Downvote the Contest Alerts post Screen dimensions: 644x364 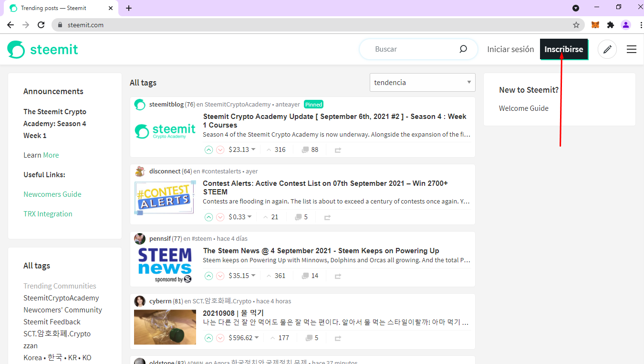point(220,217)
